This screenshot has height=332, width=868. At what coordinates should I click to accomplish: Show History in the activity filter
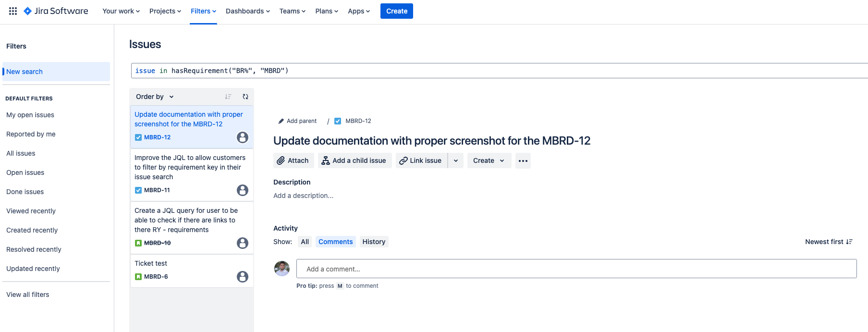374,242
